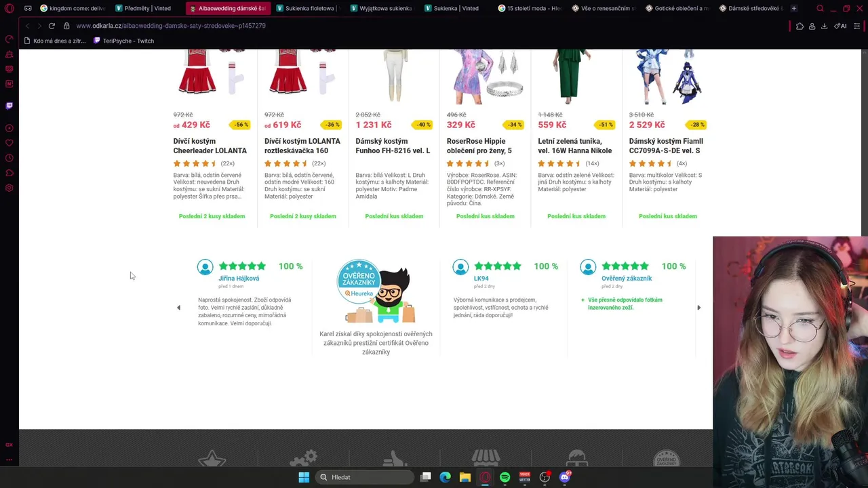Open the settings gear sidebar icon

pyautogui.click(x=9, y=188)
